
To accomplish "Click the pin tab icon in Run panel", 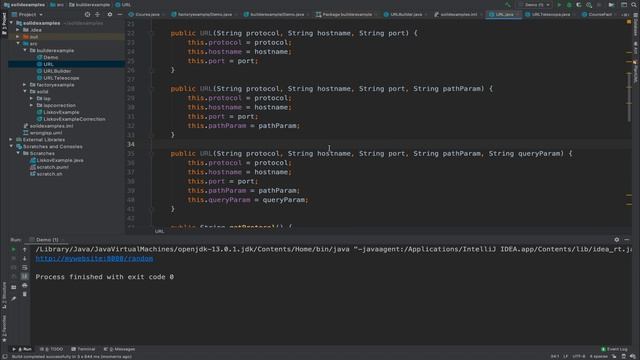I will (x=13, y=299).
